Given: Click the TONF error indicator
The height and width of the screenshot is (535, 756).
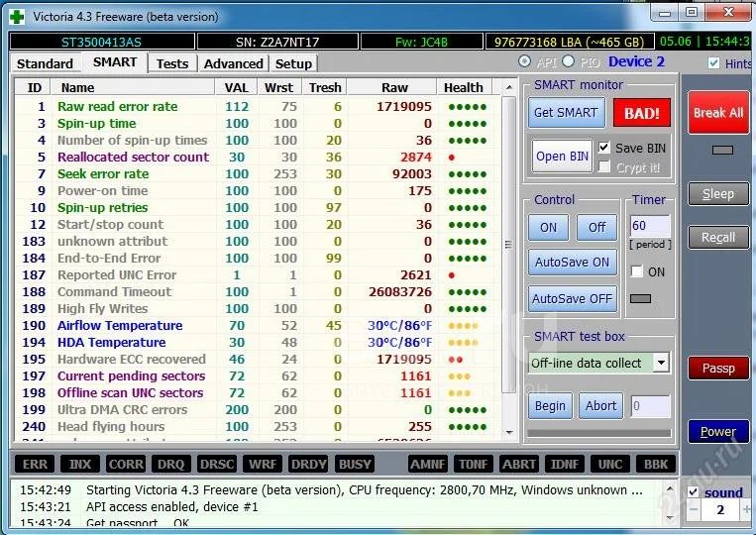Looking at the screenshot, I should [473, 464].
